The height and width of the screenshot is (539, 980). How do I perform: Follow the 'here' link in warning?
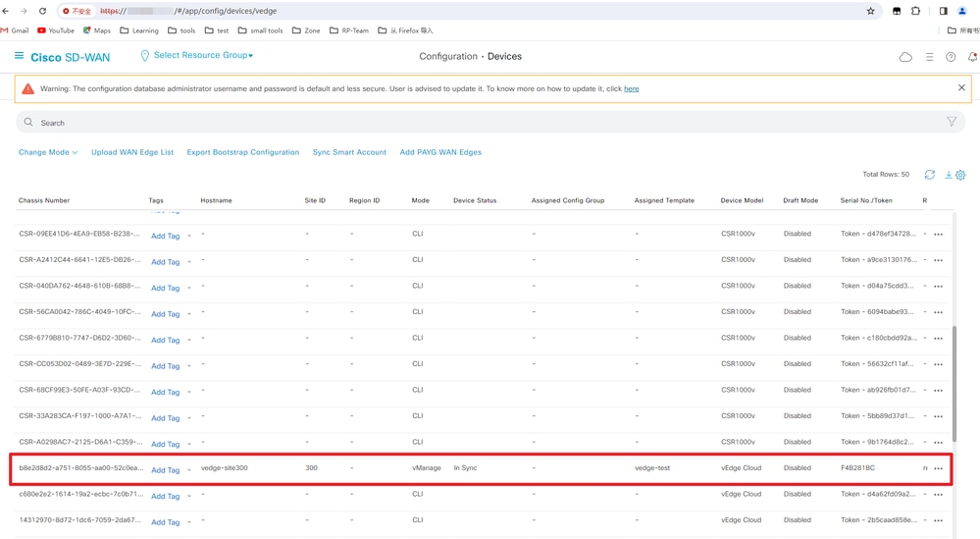tap(631, 88)
